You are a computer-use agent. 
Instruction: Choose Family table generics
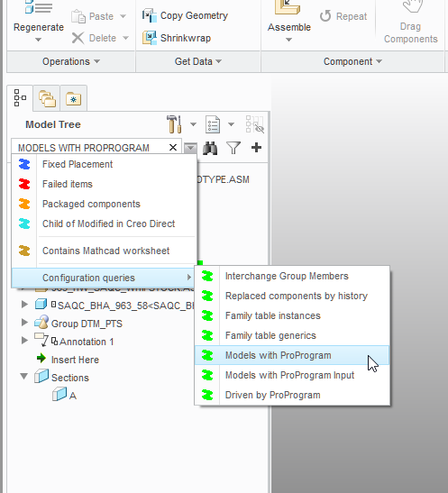pyautogui.click(x=292, y=335)
